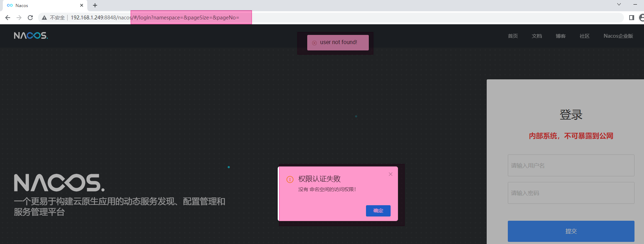
Task: Click the 没有 命名空间的访问权限! message
Action: pos(327,189)
